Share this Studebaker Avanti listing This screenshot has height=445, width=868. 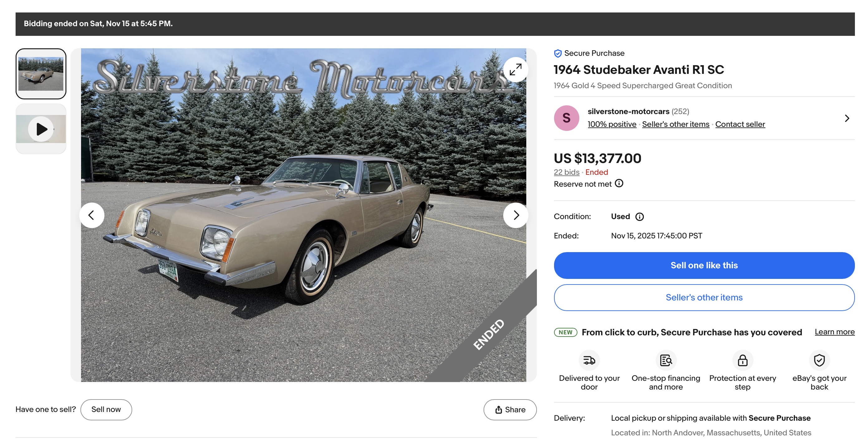click(x=510, y=409)
